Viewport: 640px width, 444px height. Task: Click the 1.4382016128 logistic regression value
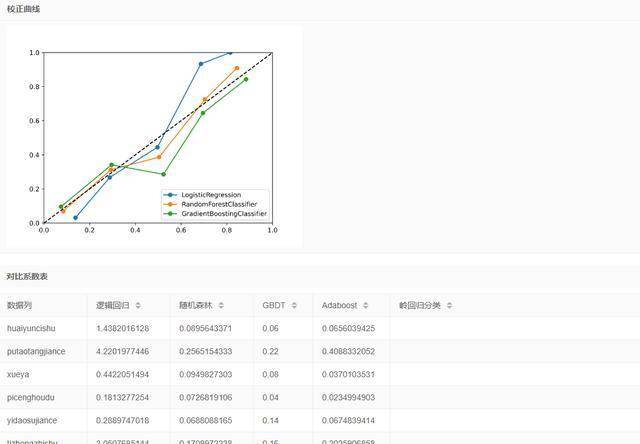click(122, 329)
